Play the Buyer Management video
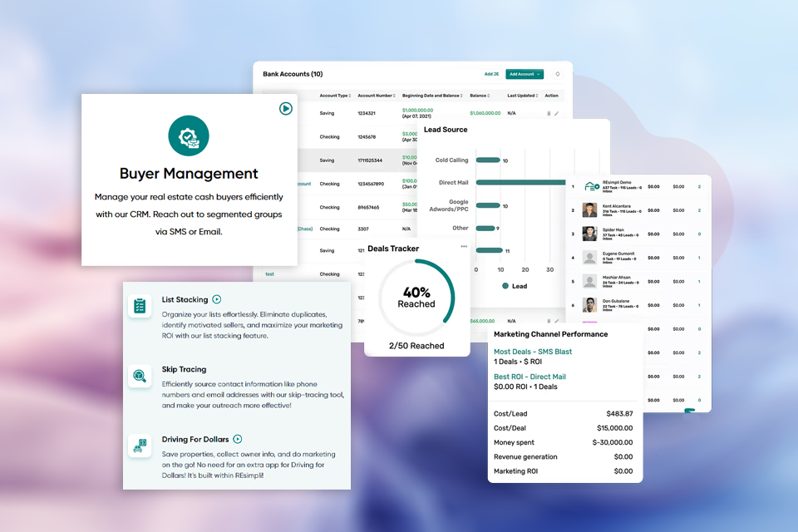798x532 pixels. [x=285, y=108]
